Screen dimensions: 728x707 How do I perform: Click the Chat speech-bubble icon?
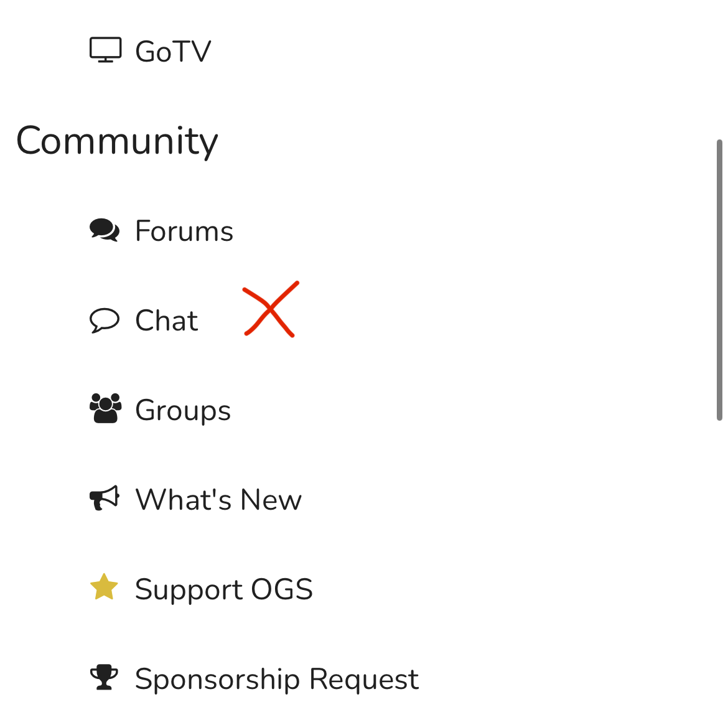[105, 321]
